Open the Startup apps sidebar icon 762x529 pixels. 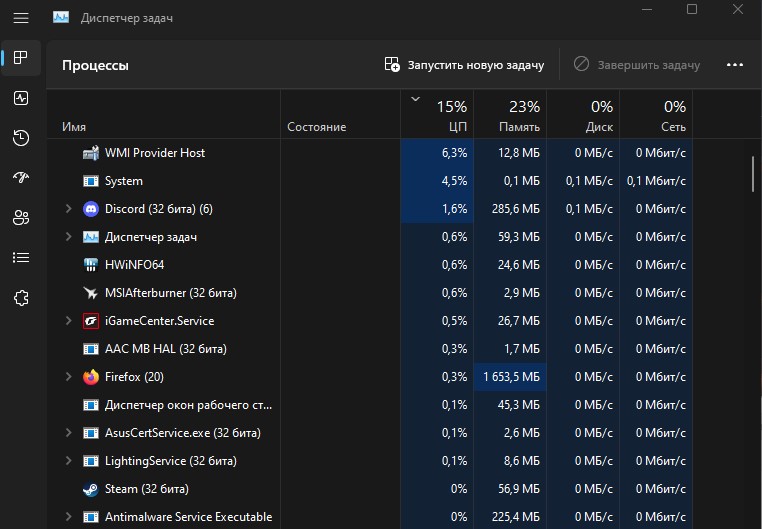point(21,178)
